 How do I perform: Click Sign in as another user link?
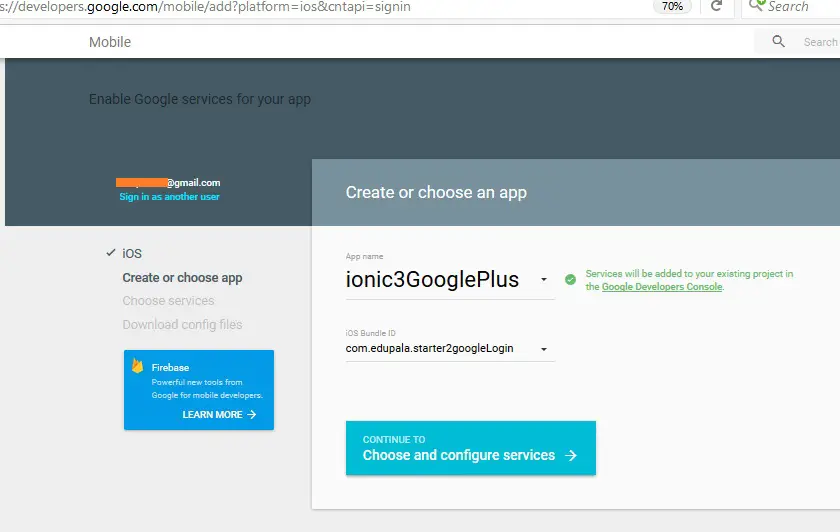click(169, 197)
